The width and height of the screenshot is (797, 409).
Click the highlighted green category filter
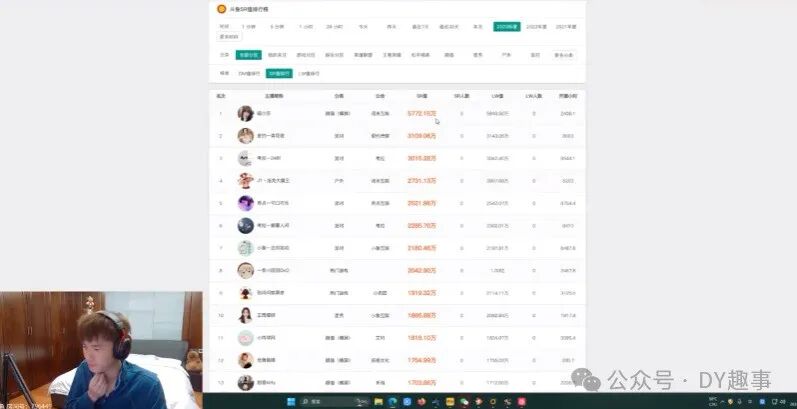[x=249, y=54]
